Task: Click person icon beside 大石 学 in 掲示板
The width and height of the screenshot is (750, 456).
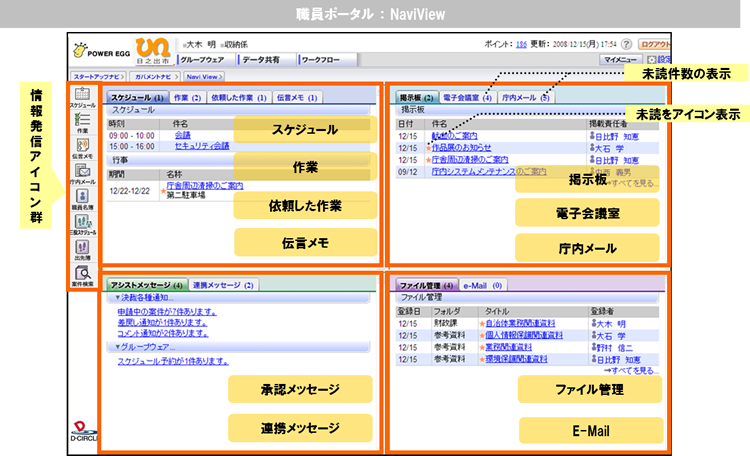Action: tap(592, 148)
